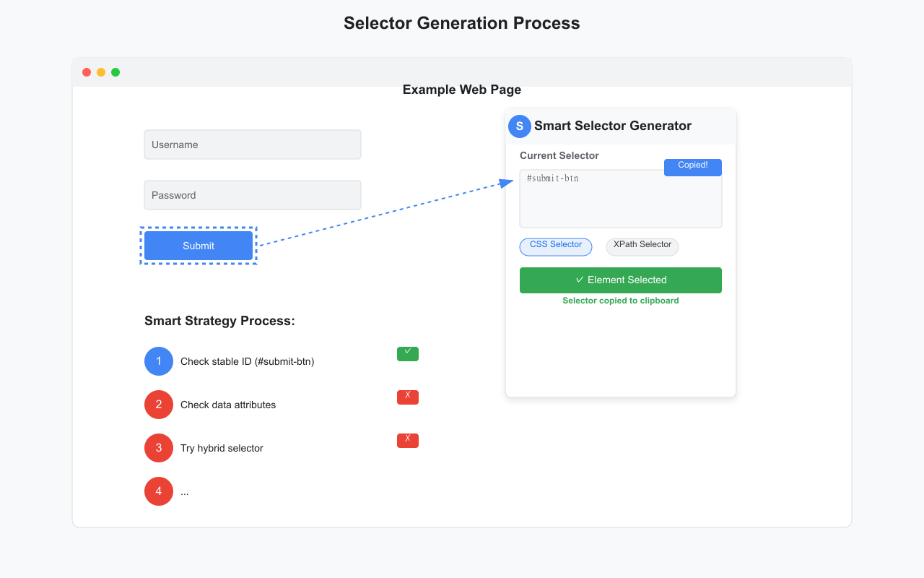Click the 'Current Selector' label
The height and width of the screenshot is (578, 924).
[559, 155]
